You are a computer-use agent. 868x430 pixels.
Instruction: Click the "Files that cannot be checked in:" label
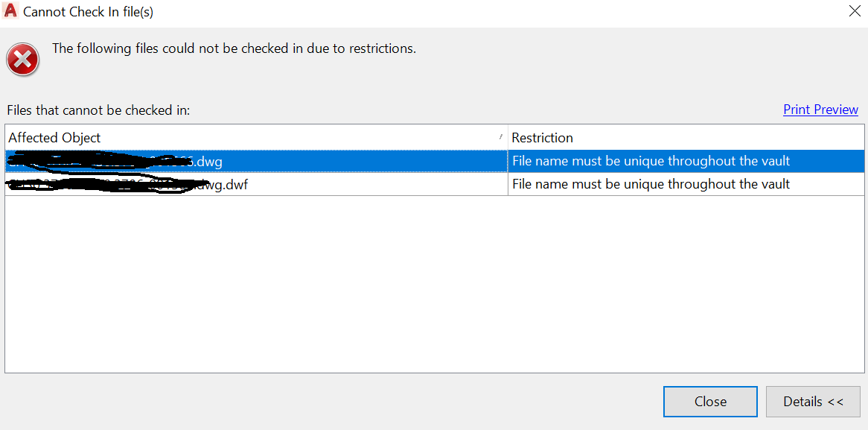point(98,110)
